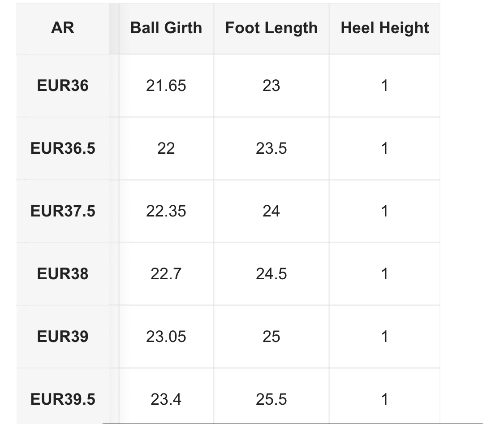Click the 22.35 ball girth value
Viewport: 504px width, 424px height.
(166, 211)
